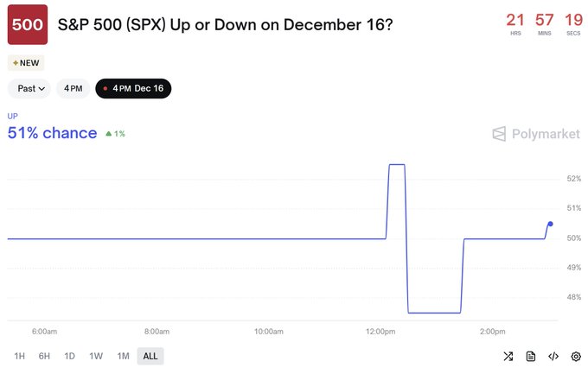This screenshot has width=588, height=374.
Task: Select the 4 PM Dec 16 live pill
Action: (x=133, y=89)
